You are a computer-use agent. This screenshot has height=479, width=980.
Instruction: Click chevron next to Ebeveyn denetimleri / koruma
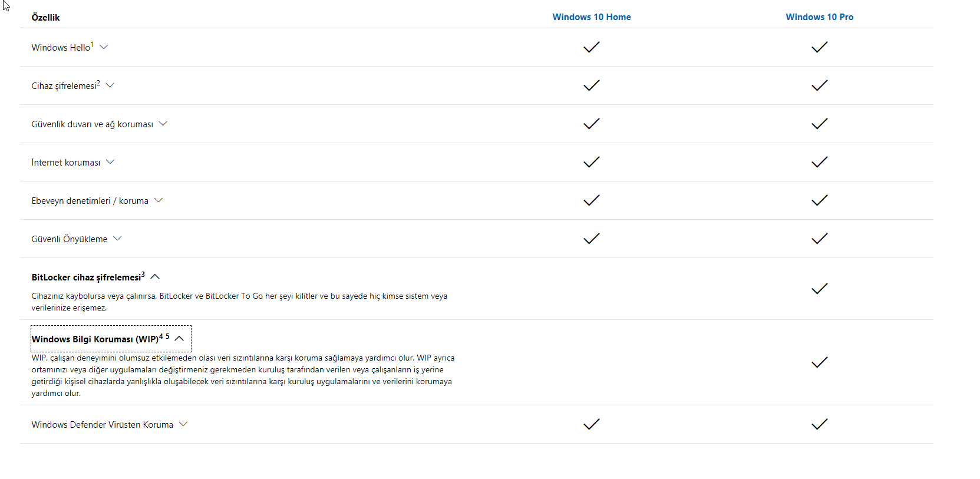click(159, 200)
